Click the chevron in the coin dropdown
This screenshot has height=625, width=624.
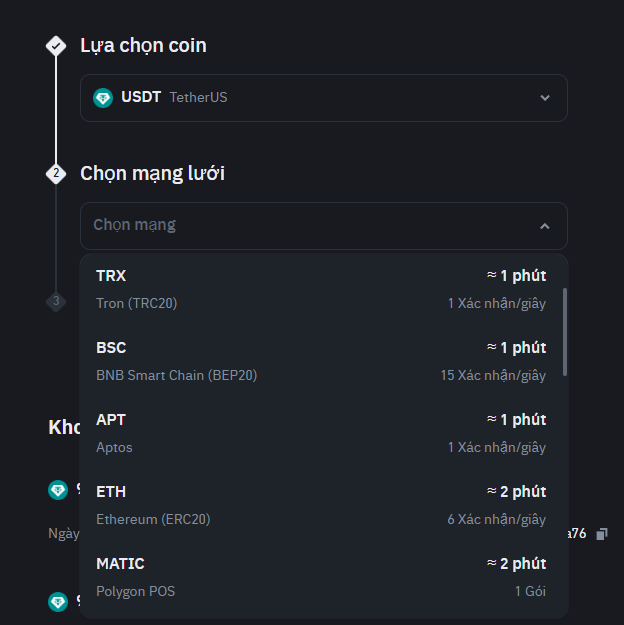(x=545, y=98)
